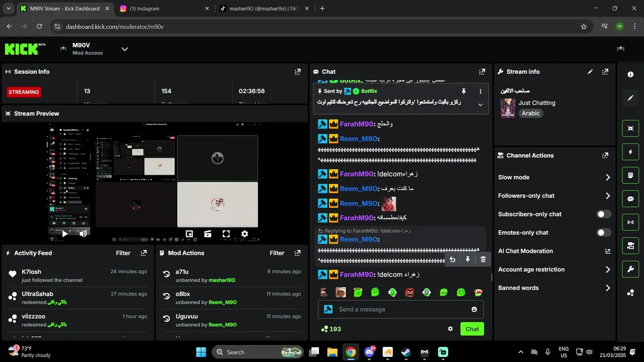
Task: Pop out the Activity Feed panel
Action: [x=144, y=253]
